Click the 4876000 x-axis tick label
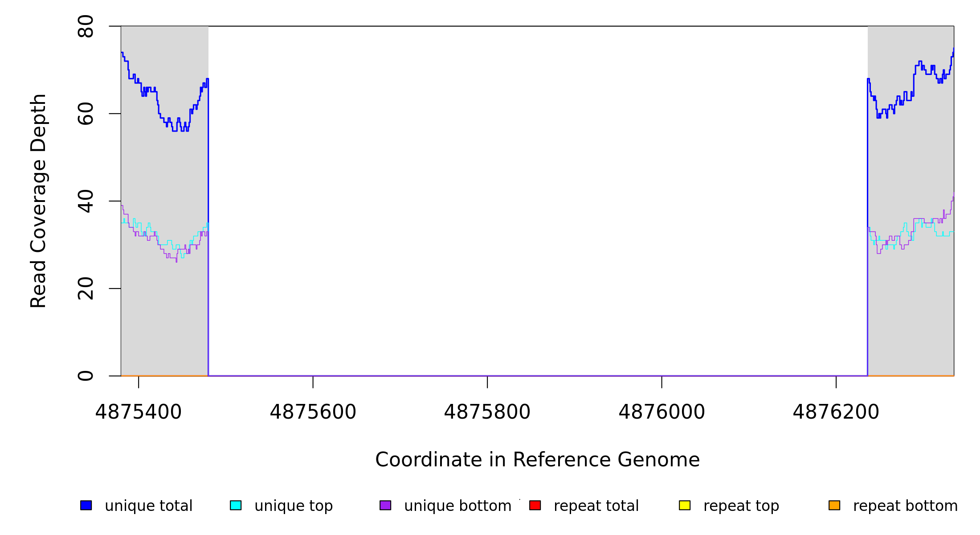This screenshot has height=535, width=980. pos(661,412)
